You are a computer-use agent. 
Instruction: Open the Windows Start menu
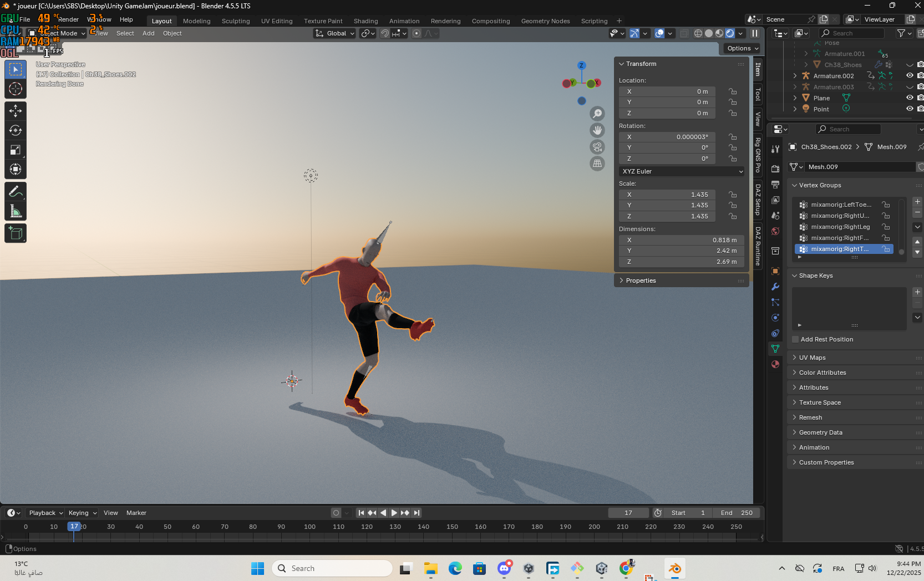pos(258,568)
